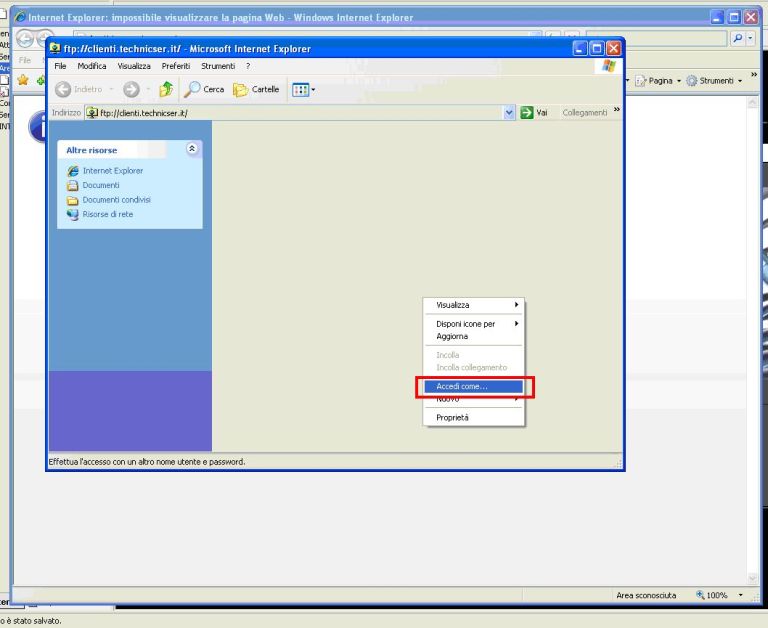This screenshot has height=628, width=768.
Task: Open Cerca search tool
Action: click(204, 89)
